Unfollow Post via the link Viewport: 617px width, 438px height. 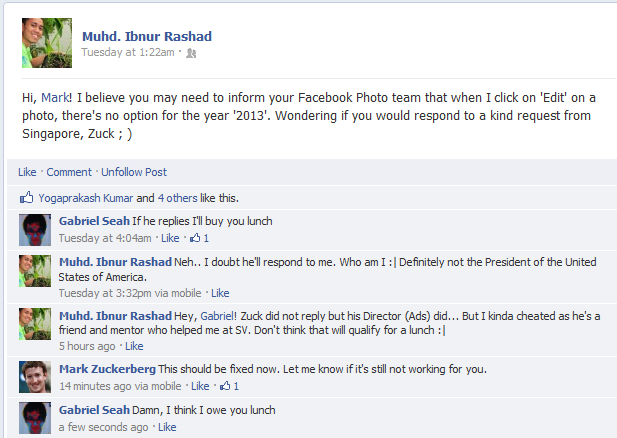pos(134,172)
